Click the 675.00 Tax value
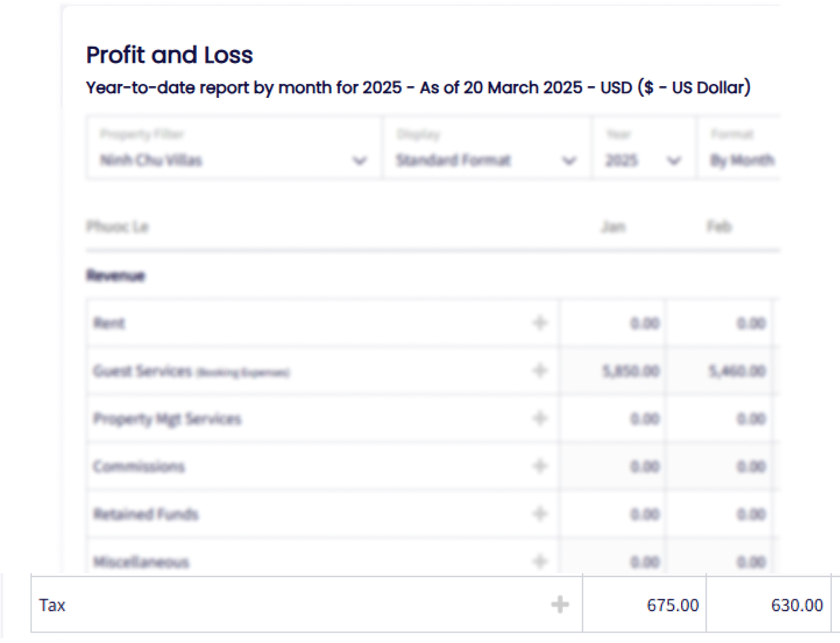The image size is (840, 643). point(672,605)
